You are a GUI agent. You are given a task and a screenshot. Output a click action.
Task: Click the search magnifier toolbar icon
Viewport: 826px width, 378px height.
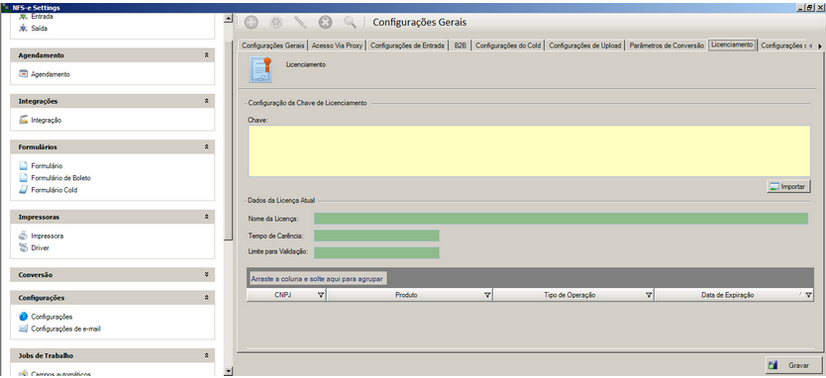[350, 22]
